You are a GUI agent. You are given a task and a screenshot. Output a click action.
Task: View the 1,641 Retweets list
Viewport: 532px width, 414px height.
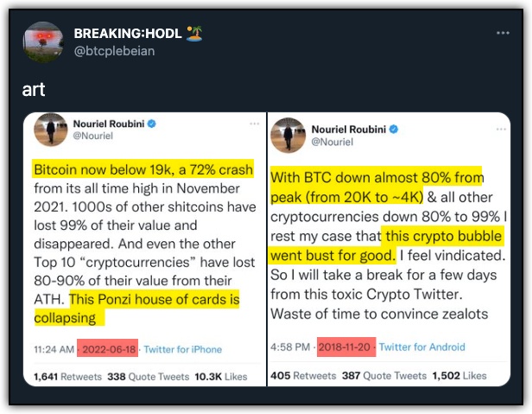68,377
